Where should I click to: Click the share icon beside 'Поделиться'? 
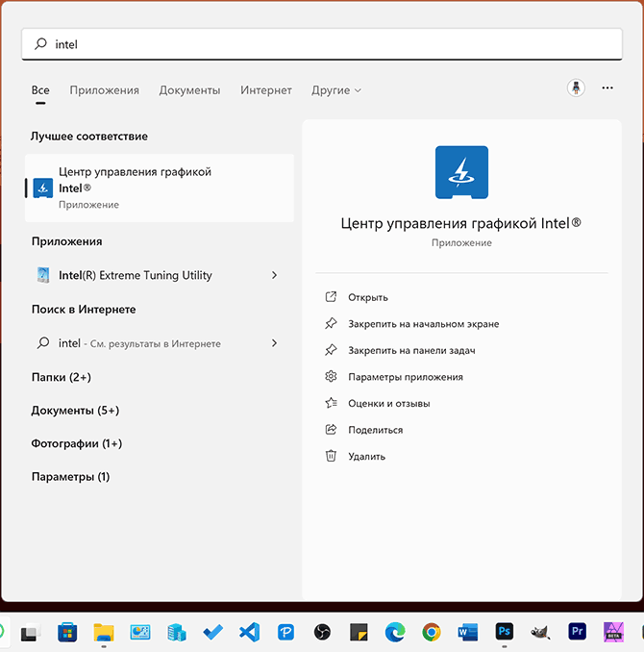point(331,430)
